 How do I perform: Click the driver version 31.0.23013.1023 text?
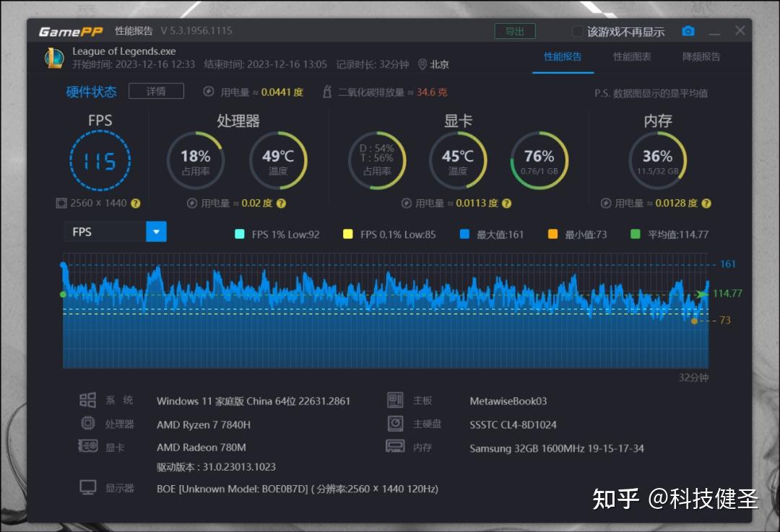click(216, 467)
